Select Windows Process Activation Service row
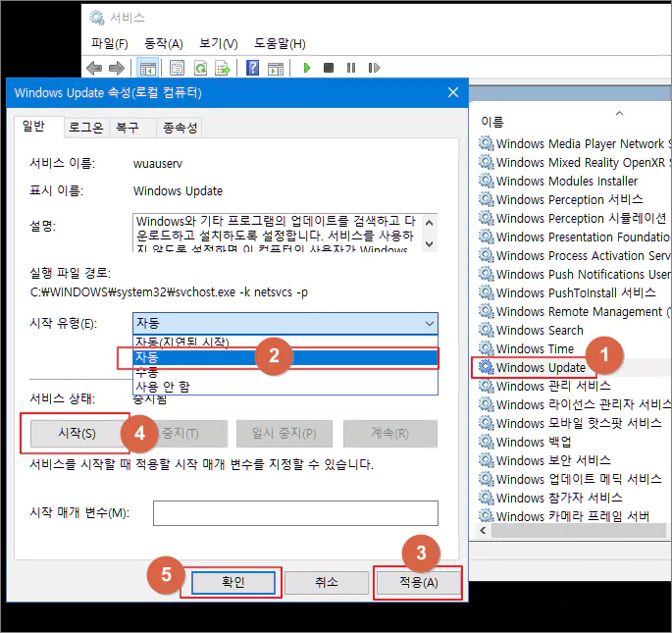 pos(574,255)
